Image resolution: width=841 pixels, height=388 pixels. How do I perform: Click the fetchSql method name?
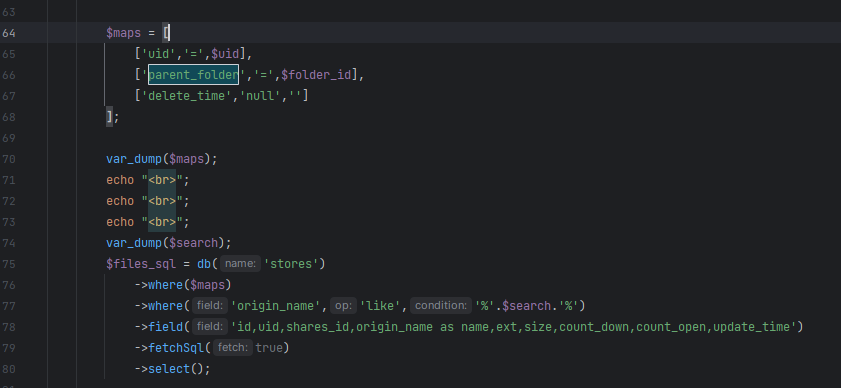tap(176, 348)
